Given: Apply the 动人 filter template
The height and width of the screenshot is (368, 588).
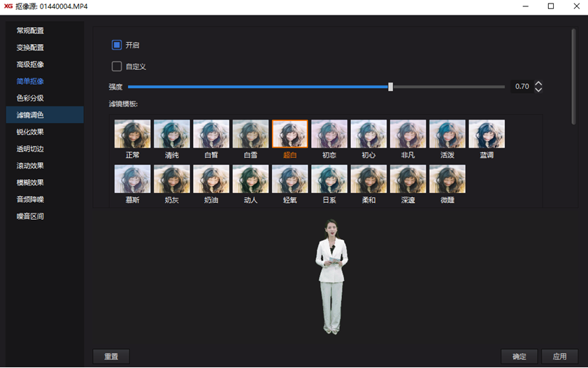Looking at the screenshot, I should [x=250, y=179].
